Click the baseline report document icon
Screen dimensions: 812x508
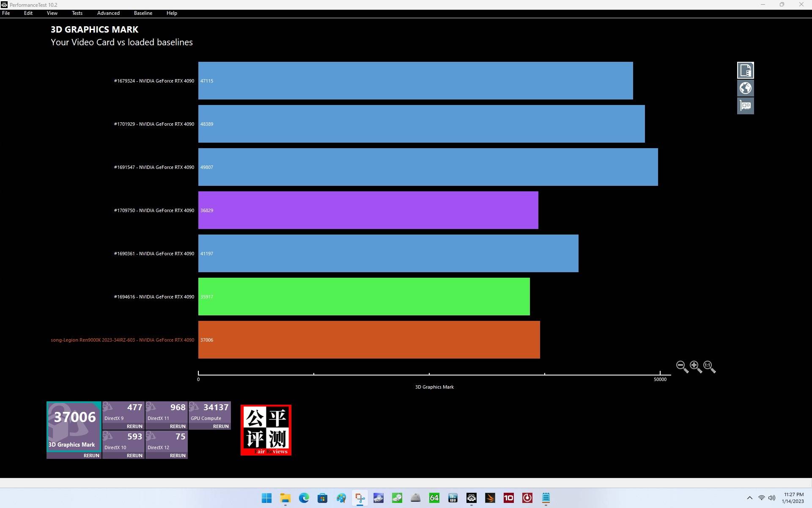pos(745,70)
